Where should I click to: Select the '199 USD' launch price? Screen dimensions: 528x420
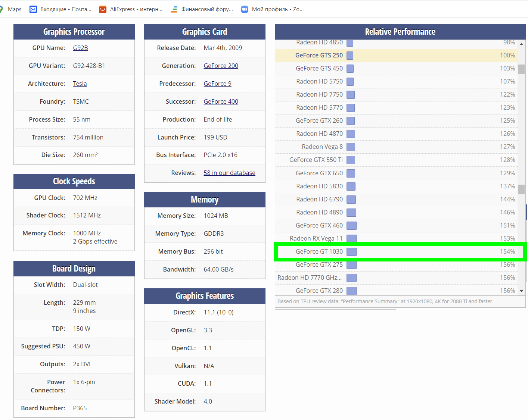point(215,137)
